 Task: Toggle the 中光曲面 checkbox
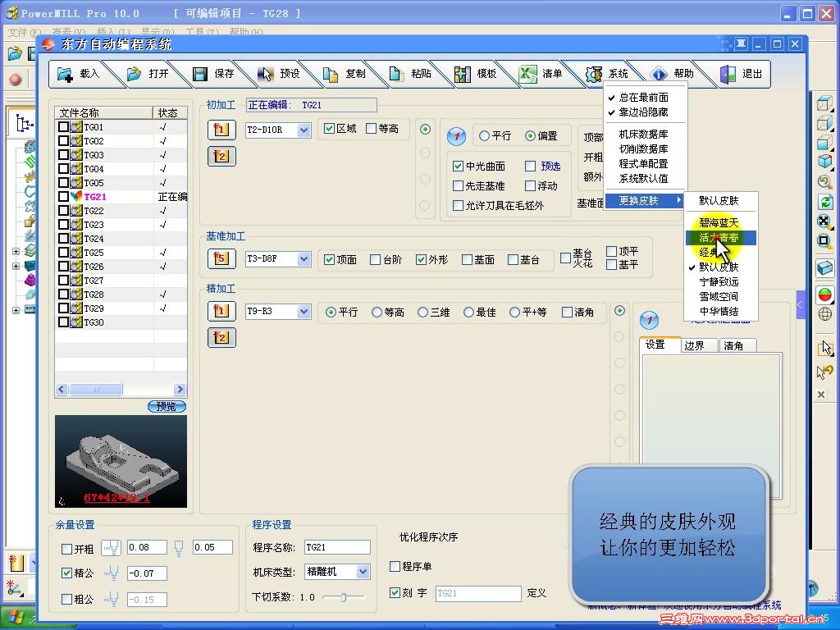pyautogui.click(x=458, y=166)
